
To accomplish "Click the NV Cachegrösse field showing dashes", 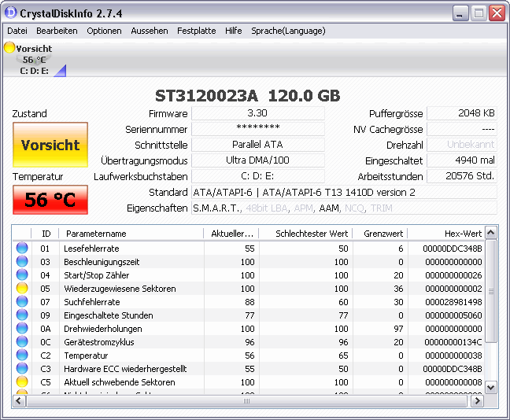I will click(x=462, y=129).
